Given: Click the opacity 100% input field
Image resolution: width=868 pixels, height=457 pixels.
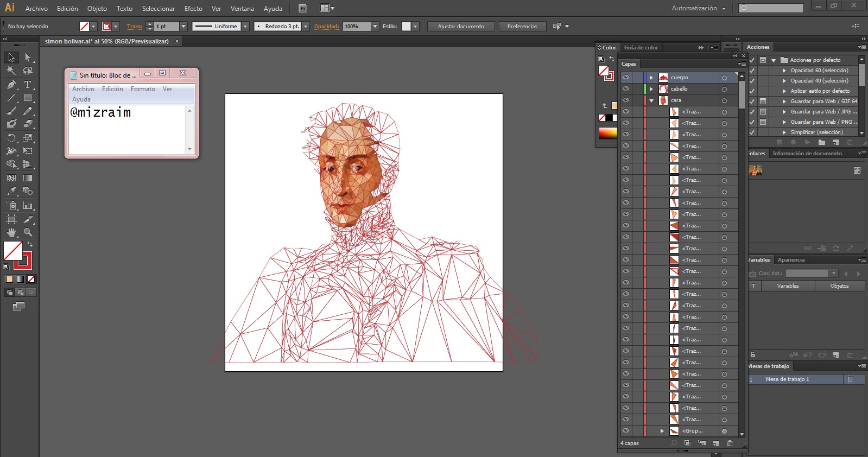Looking at the screenshot, I should 357,26.
